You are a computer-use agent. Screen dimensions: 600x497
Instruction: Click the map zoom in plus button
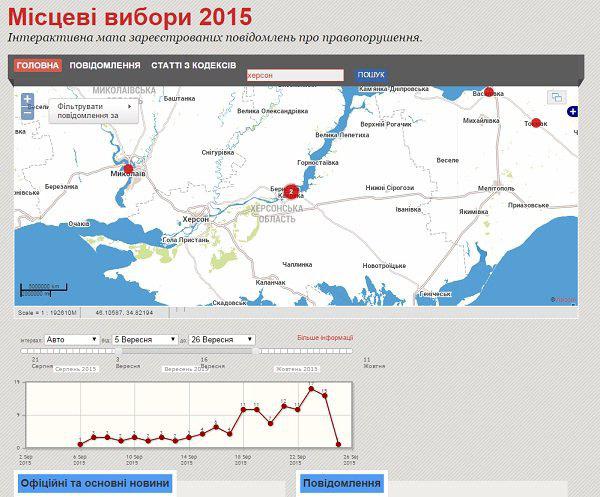[x=28, y=100]
